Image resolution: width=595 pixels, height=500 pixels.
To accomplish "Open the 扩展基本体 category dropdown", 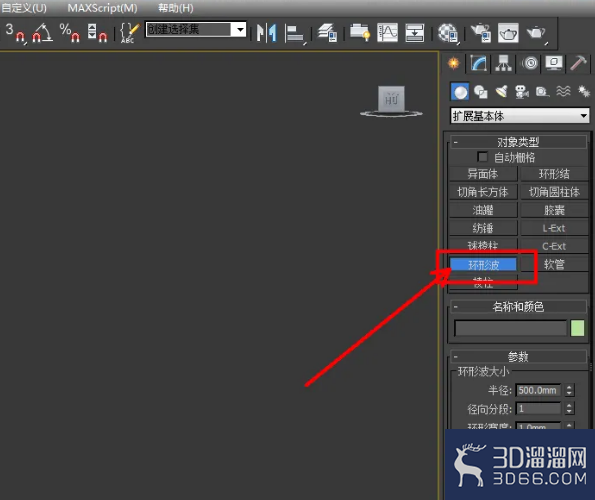I will [520, 116].
